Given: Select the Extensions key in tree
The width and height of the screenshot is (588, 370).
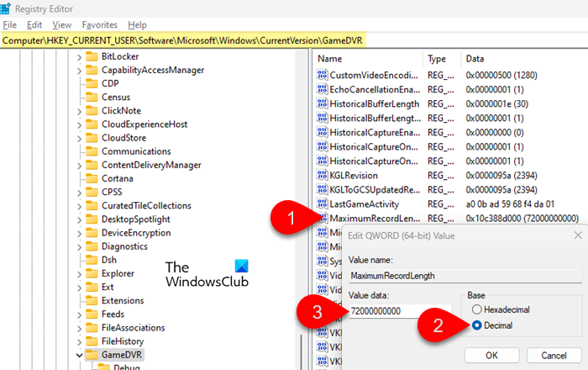Looking at the screenshot, I should pos(123,300).
